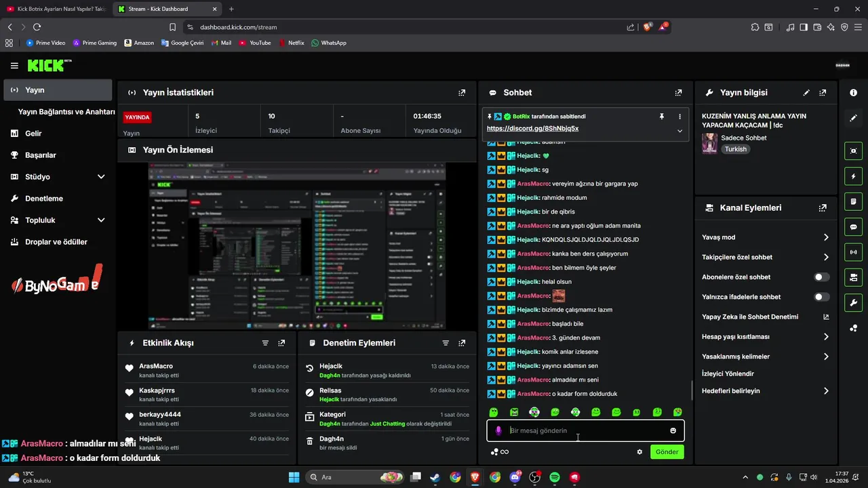The image size is (868, 488).
Task: Insert the first green emote above the message box
Action: pos(494,412)
